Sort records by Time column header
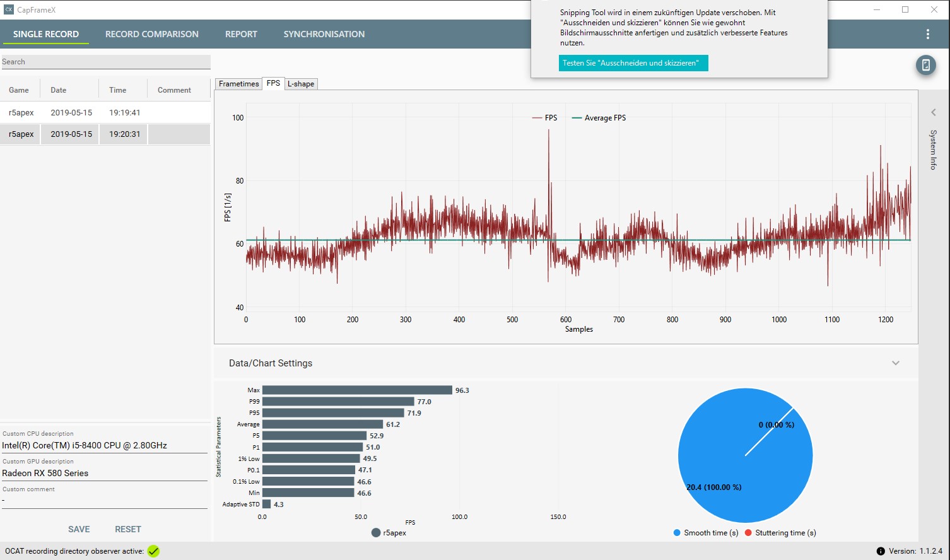The image size is (950, 560). (118, 90)
